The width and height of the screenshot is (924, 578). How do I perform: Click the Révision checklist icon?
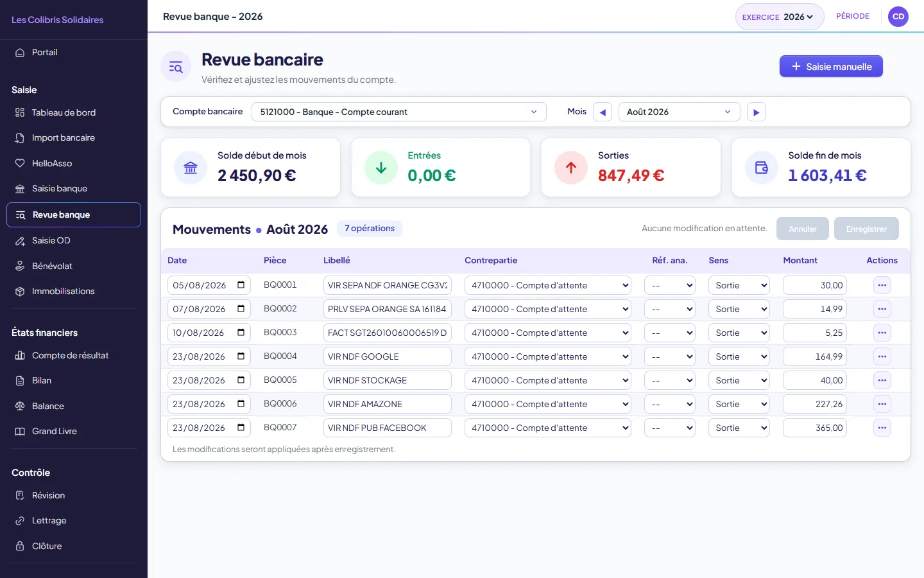(x=20, y=495)
